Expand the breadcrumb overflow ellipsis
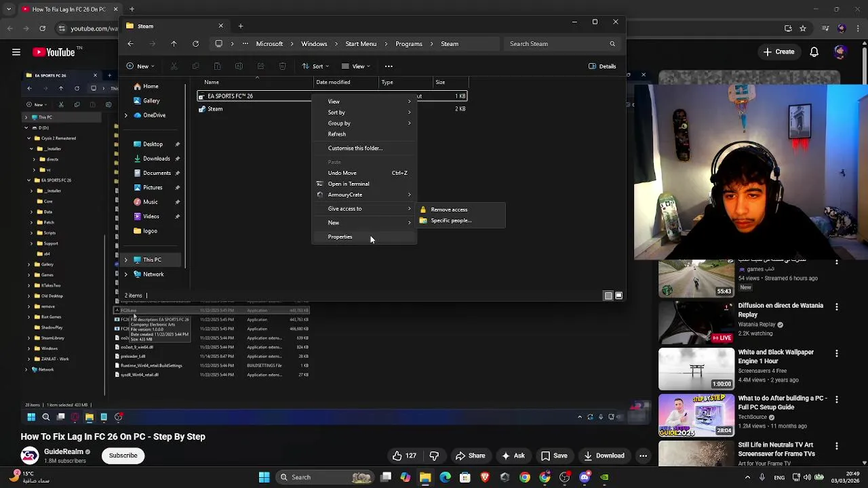The height and width of the screenshot is (488, 868). pos(244,44)
